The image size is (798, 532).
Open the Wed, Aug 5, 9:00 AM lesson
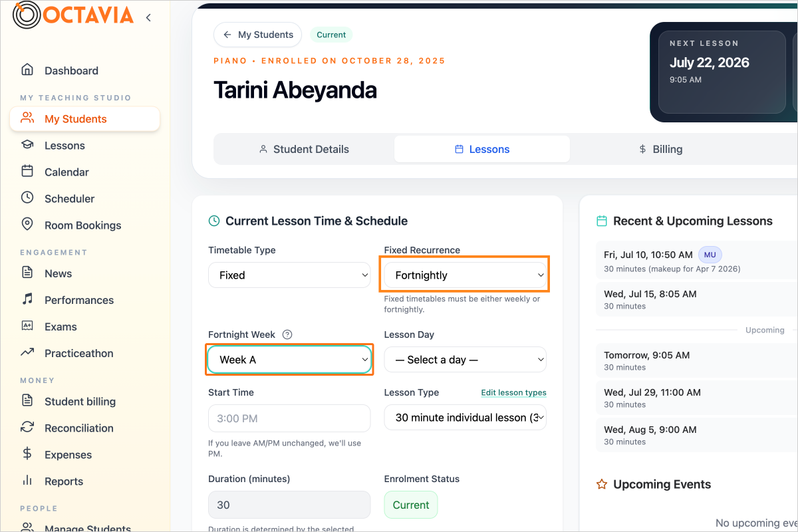[x=697, y=436]
